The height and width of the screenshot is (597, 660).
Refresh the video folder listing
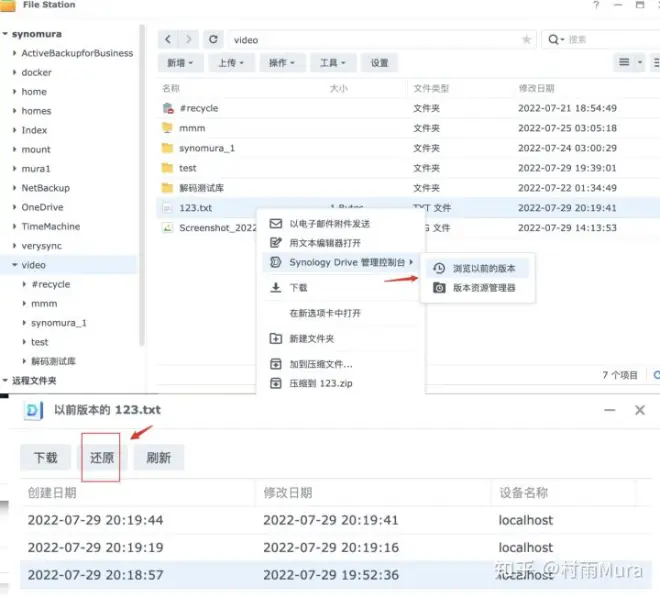[x=213, y=40]
